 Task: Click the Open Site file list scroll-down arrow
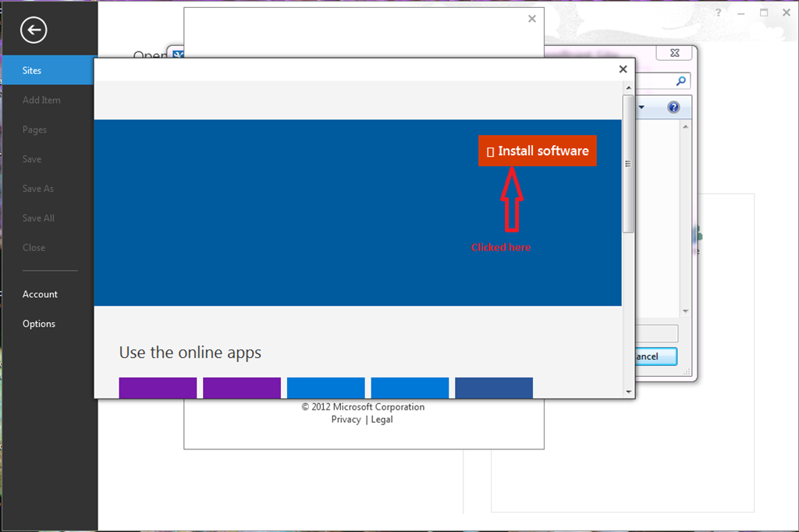point(685,310)
